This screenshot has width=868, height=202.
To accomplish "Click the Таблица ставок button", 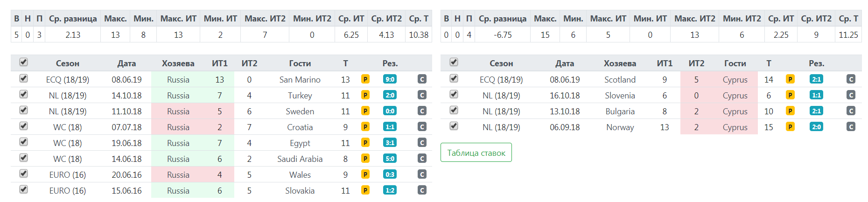I will [x=476, y=153].
